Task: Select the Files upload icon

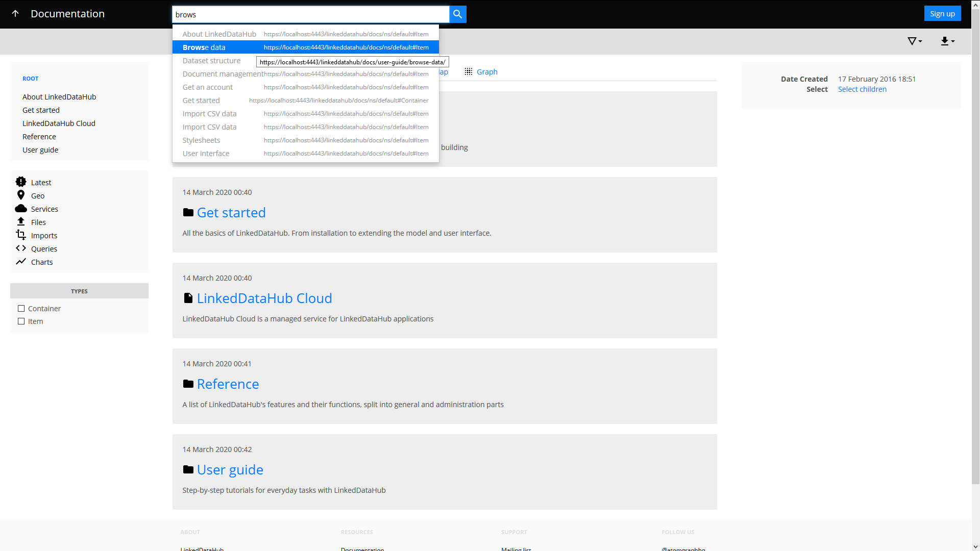Action: [21, 221]
